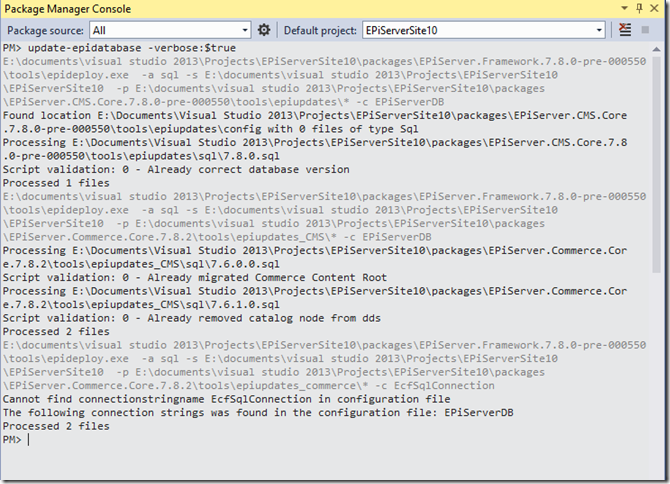
Task: Expand the Package source dropdown
Action: 244,30
